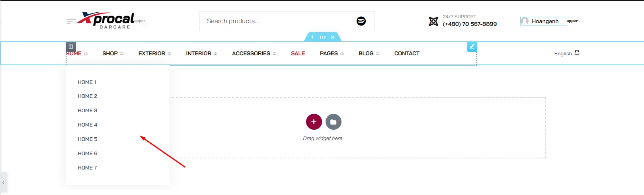Click the search icon in the products field

[361, 21]
